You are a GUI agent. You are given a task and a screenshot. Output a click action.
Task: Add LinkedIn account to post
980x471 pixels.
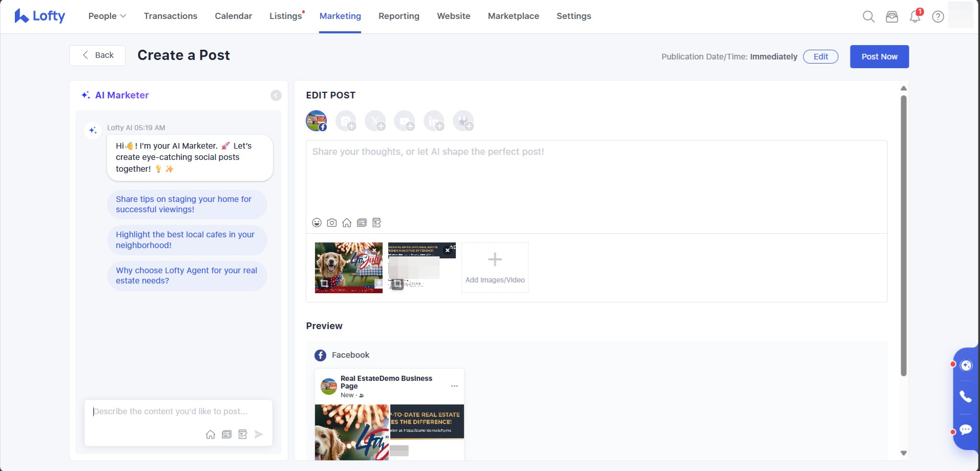point(434,121)
